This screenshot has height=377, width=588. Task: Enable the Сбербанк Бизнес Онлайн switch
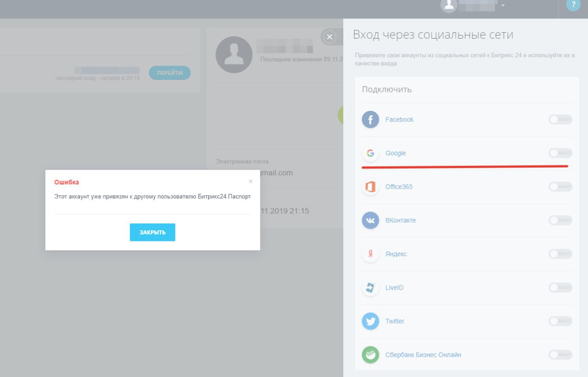pyautogui.click(x=560, y=355)
